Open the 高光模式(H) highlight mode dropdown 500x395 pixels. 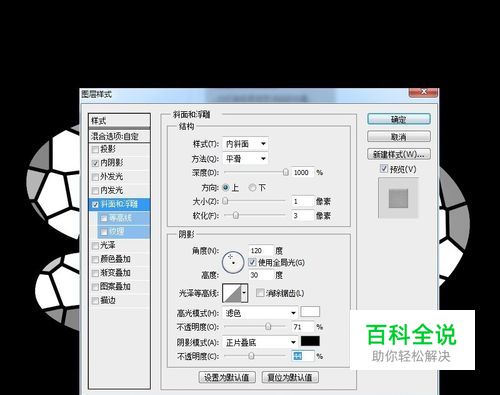260,313
